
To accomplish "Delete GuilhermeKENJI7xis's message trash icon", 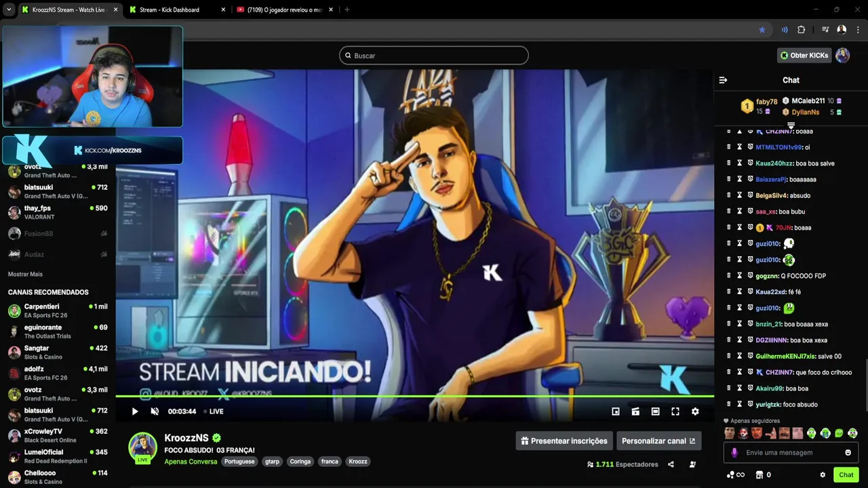I will point(729,356).
